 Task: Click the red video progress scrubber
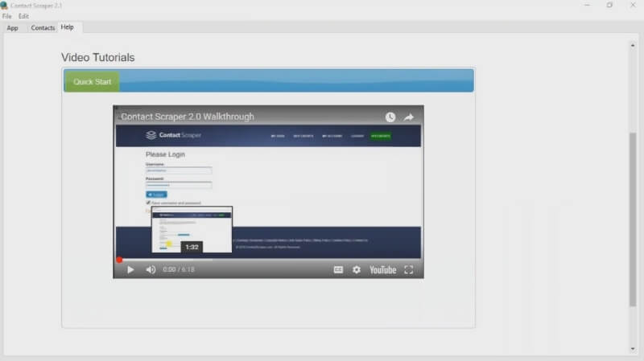click(x=119, y=260)
